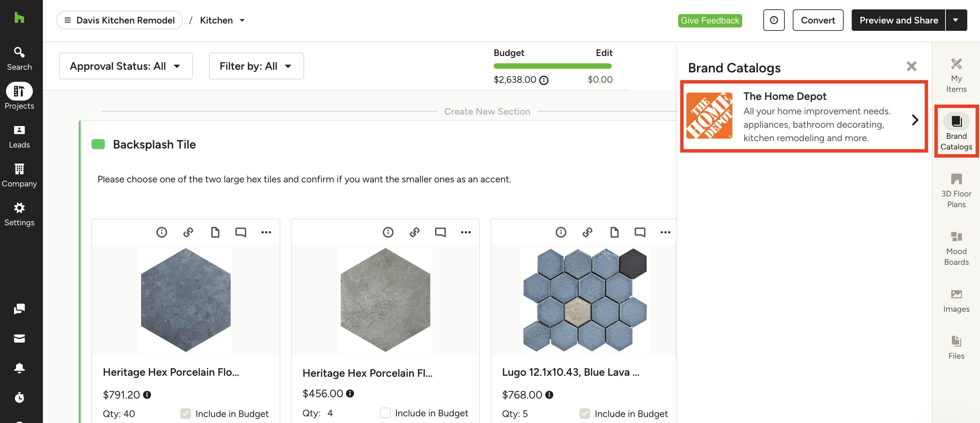Toggle Include in Budget for $791.20 item
Image resolution: width=980 pixels, height=423 pixels.
coord(186,414)
